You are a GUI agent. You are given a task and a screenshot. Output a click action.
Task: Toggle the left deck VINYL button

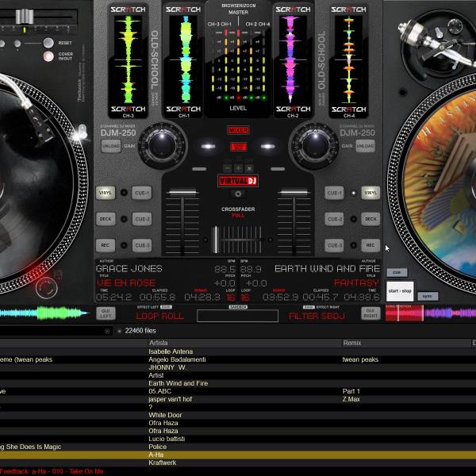pyautogui.click(x=106, y=193)
